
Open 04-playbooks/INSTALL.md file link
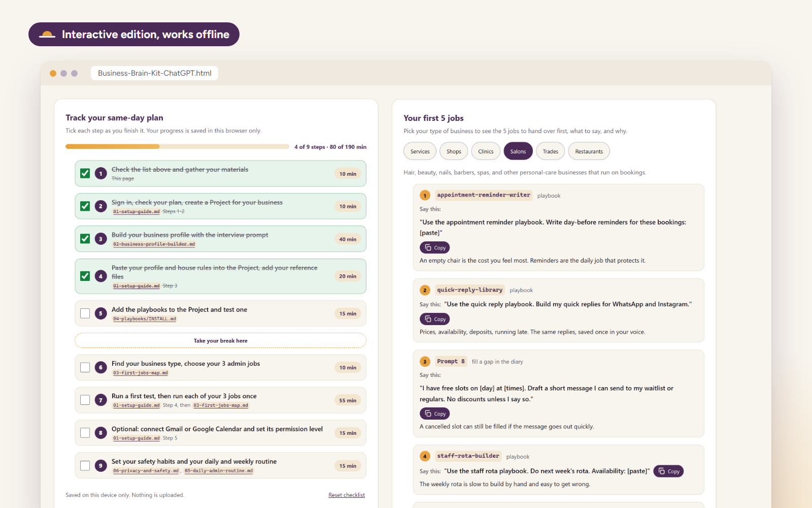145,319
